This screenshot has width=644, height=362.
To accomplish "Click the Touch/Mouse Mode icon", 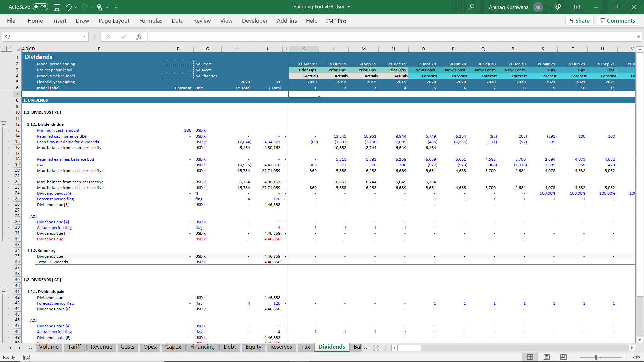I will pos(99,7).
